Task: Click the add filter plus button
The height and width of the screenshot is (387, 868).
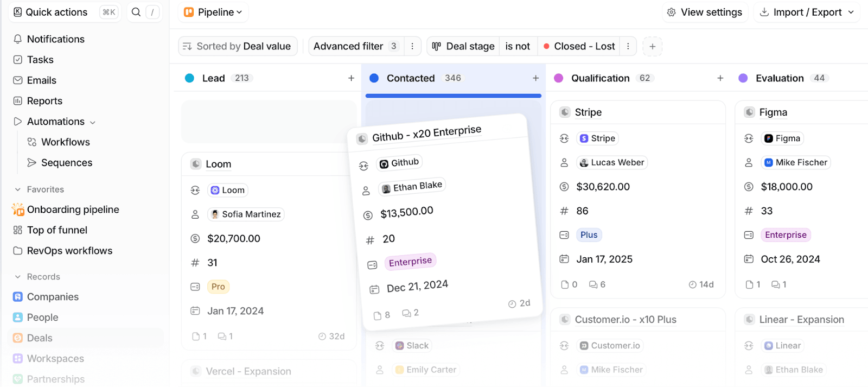Action: (652, 47)
